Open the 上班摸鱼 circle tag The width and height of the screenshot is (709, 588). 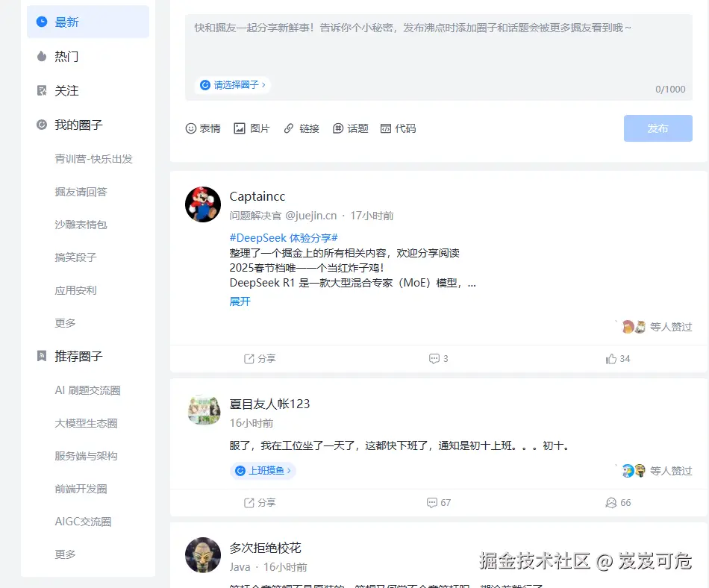coord(263,471)
